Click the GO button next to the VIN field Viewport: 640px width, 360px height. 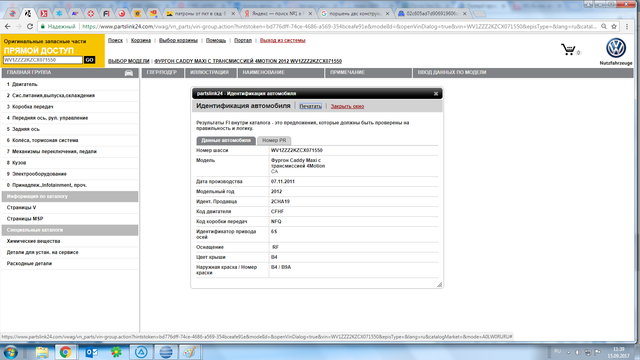click(89, 60)
